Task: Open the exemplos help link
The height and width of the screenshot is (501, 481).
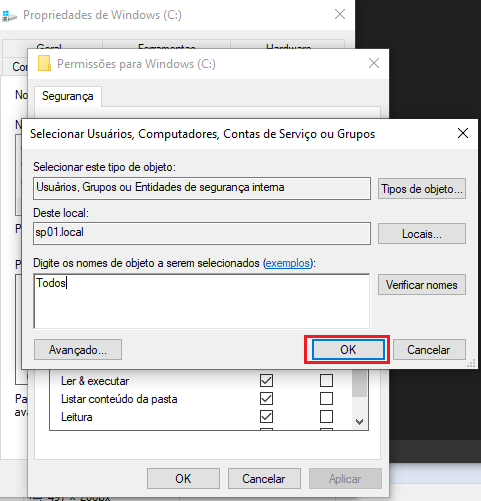Action: [x=288, y=263]
